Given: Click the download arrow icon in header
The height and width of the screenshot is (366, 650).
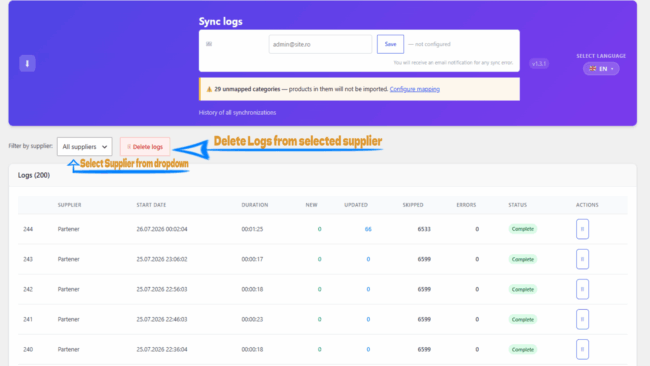Looking at the screenshot, I should coord(27,63).
